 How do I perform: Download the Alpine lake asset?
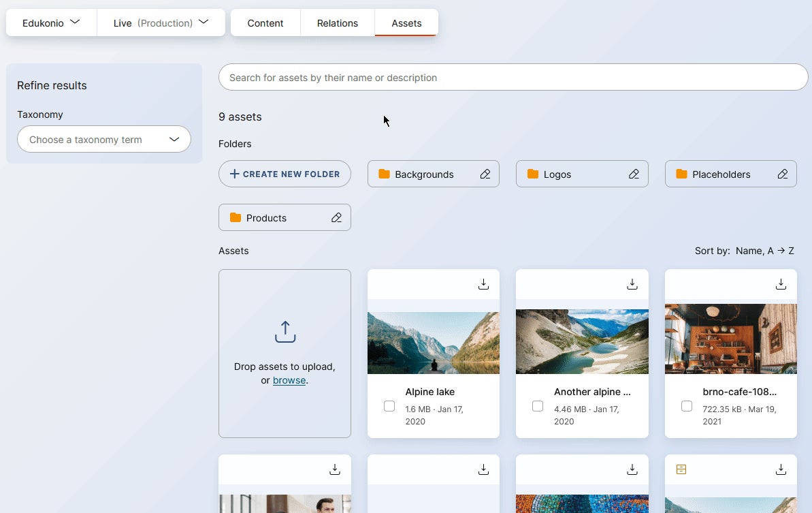(x=483, y=284)
